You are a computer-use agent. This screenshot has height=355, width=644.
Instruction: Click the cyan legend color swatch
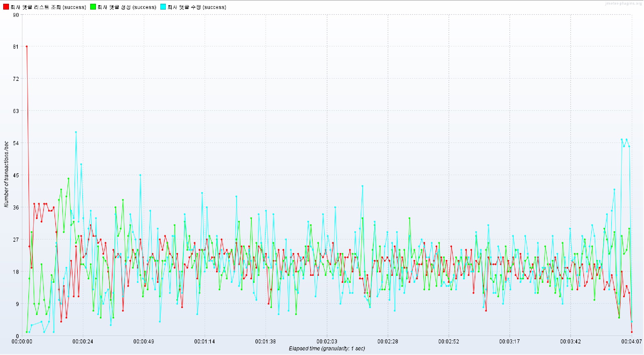click(163, 7)
